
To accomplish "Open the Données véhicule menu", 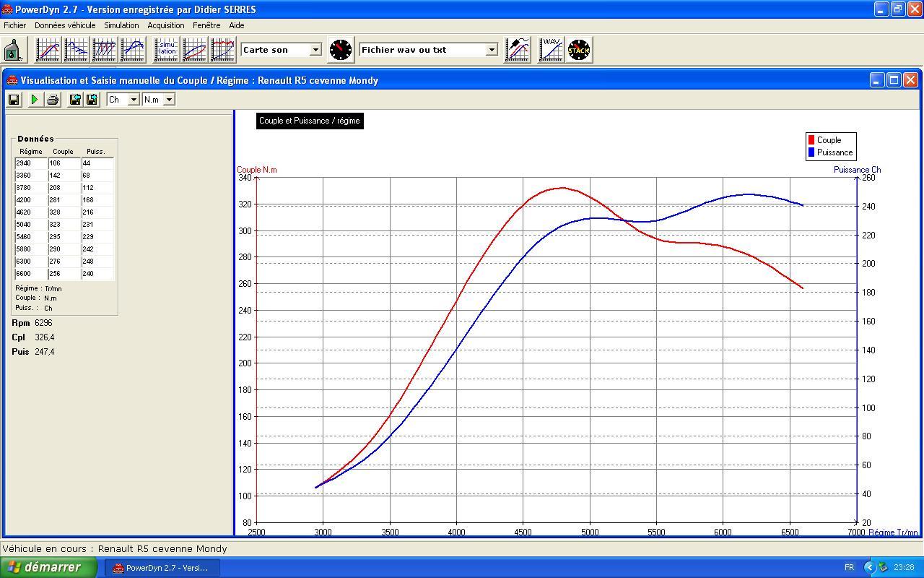I will (x=65, y=25).
